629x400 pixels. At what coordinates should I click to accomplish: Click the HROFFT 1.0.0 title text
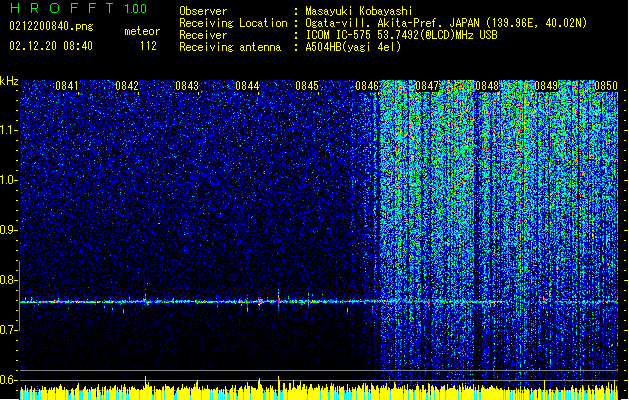click(78, 8)
